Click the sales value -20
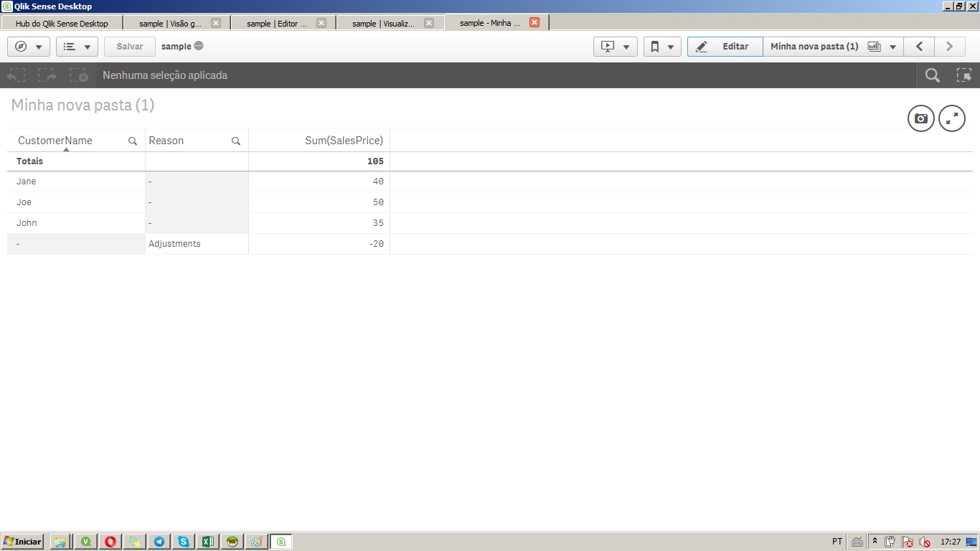 click(375, 244)
